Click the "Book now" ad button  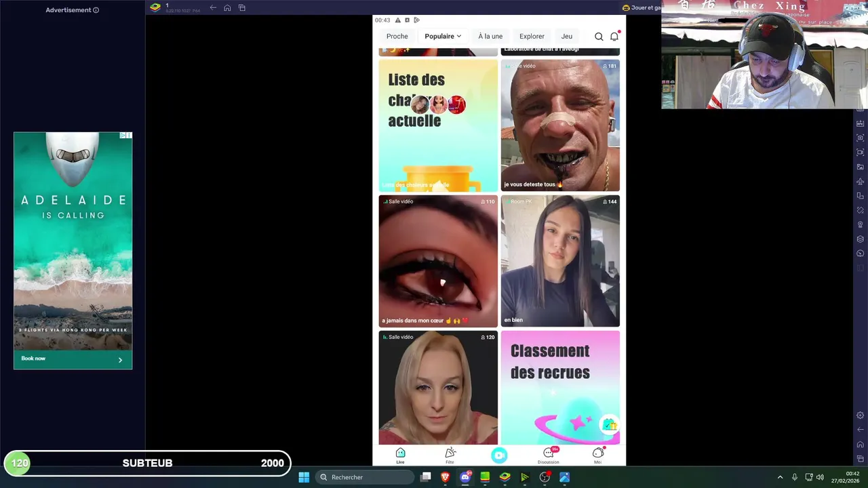[73, 359]
